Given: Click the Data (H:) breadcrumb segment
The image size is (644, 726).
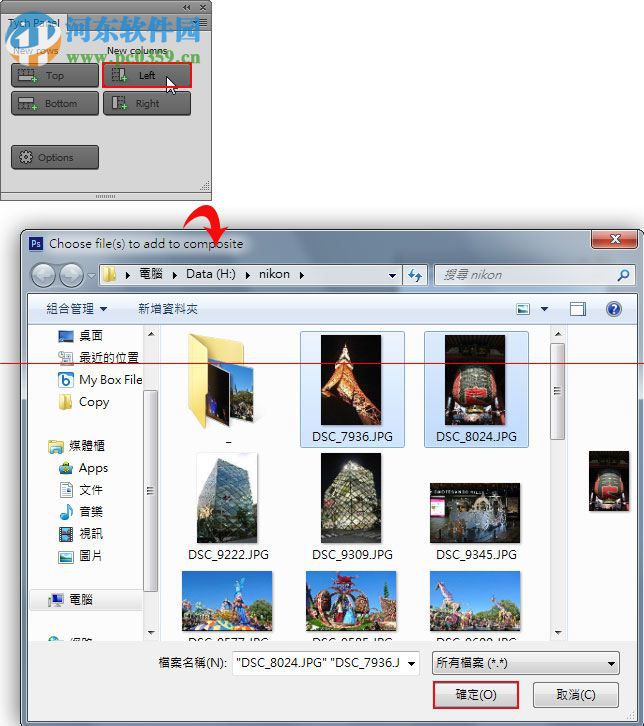Looking at the screenshot, I should (211, 274).
